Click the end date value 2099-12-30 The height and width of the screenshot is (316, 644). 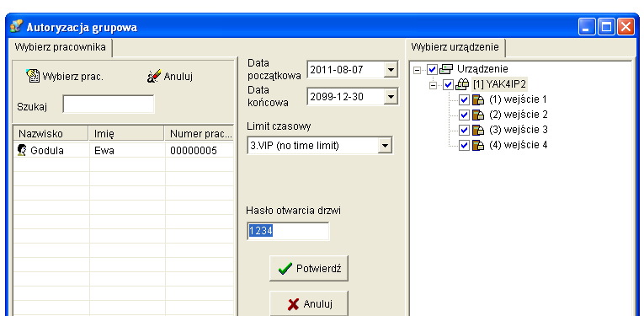tap(337, 97)
